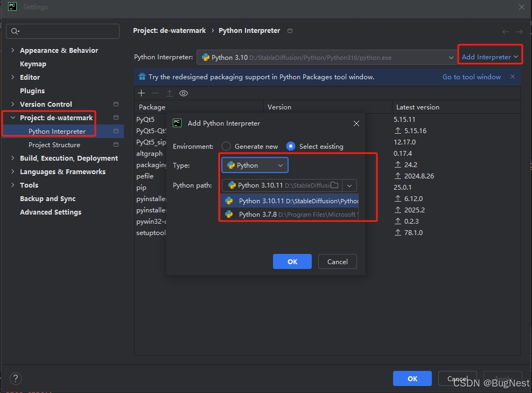Click upgrade arrow icon beside 78.1.0

(398, 233)
